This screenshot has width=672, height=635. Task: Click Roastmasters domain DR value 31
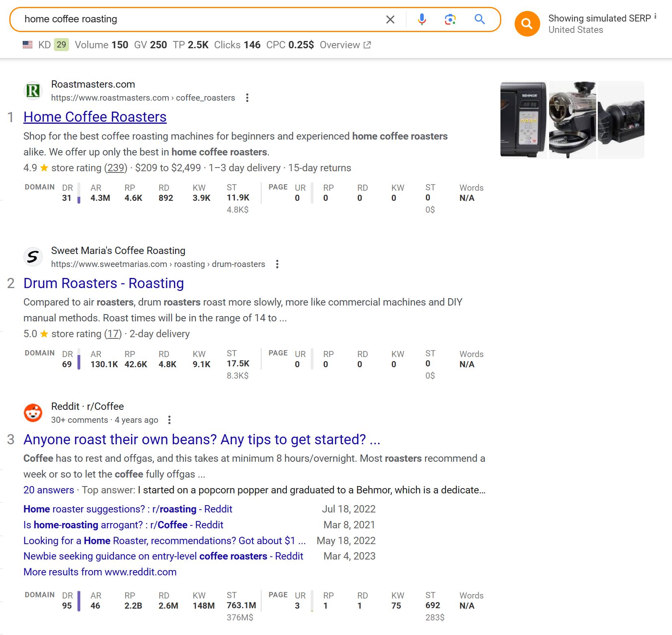(x=67, y=198)
